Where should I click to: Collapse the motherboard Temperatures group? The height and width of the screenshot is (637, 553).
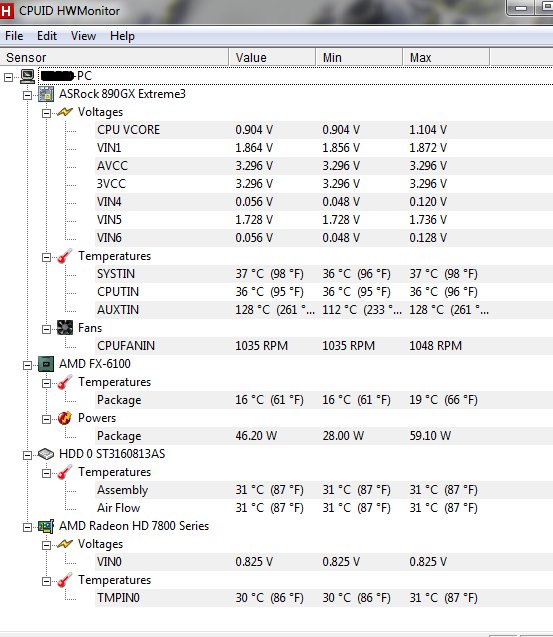pos(46,257)
